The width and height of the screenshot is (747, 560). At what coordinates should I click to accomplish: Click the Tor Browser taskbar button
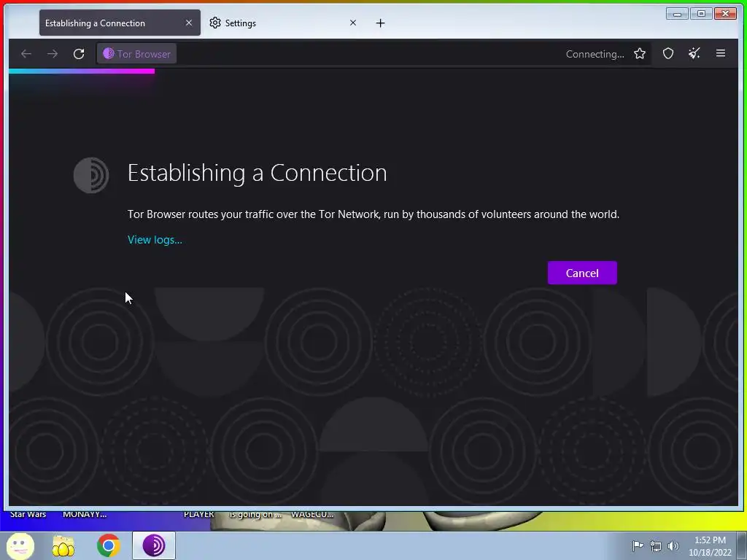[x=154, y=545]
